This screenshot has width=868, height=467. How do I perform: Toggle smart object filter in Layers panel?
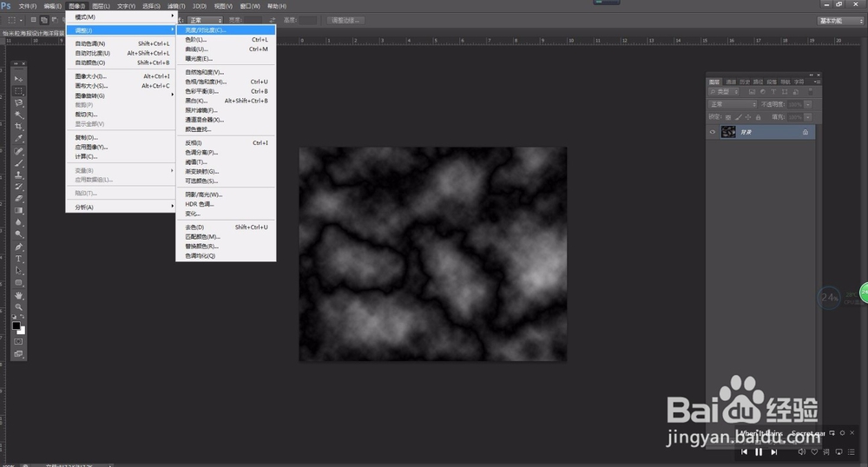tap(795, 92)
